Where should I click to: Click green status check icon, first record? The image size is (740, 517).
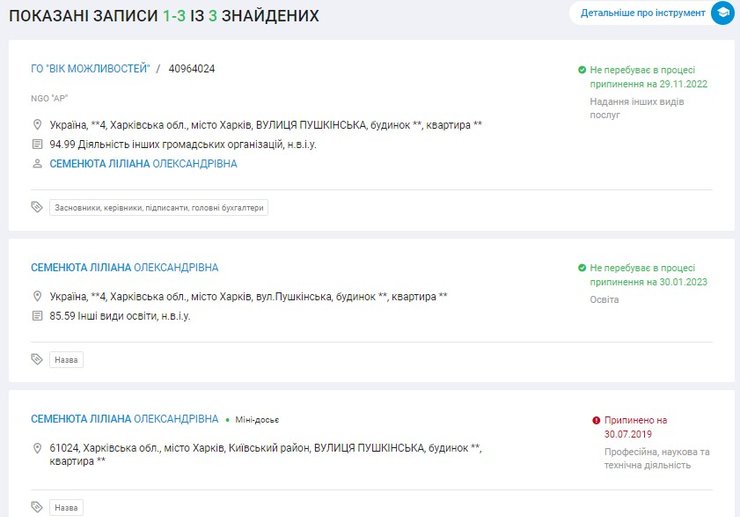(582, 70)
